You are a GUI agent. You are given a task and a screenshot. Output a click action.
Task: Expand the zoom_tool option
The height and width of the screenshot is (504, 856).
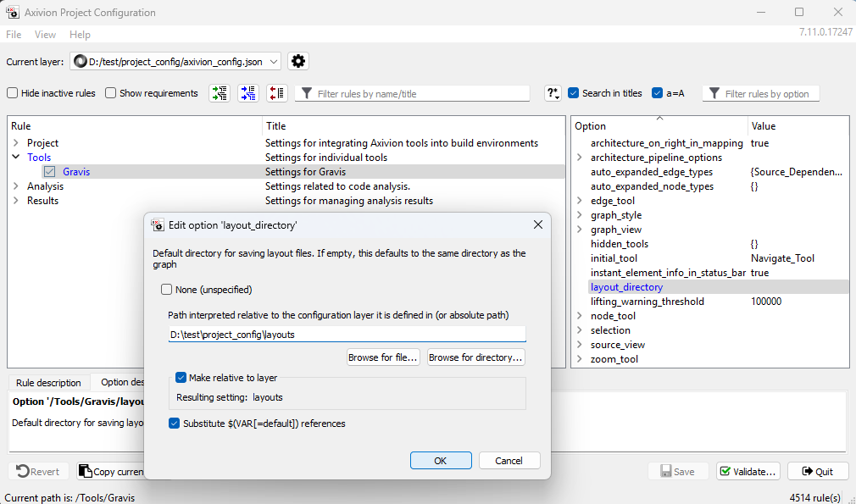(579, 359)
